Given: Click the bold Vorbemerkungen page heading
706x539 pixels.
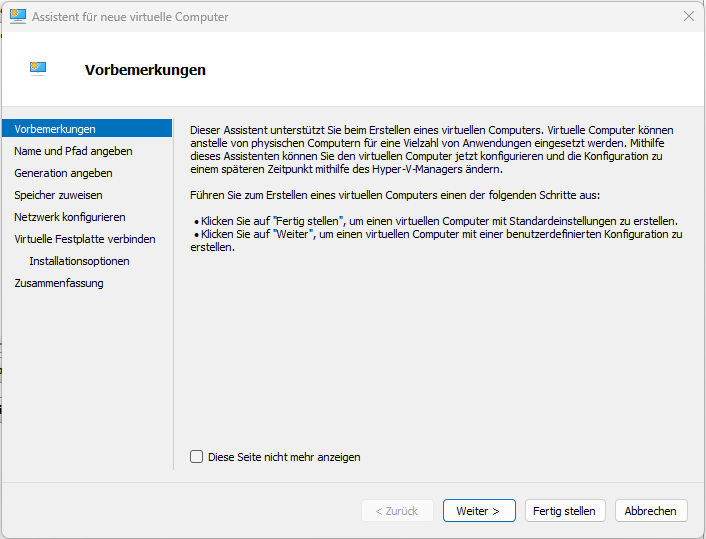Looking at the screenshot, I should [x=145, y=70].
